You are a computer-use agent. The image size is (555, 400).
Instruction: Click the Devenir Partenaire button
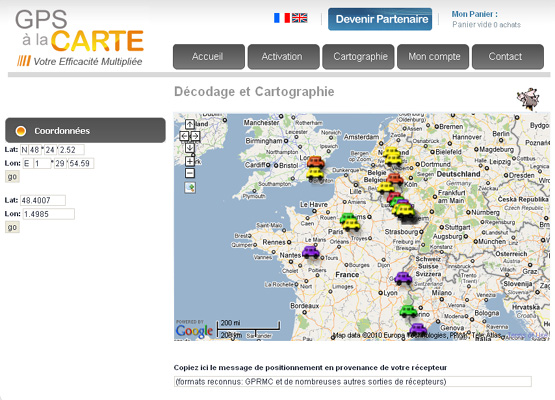(x=380, y=19)
